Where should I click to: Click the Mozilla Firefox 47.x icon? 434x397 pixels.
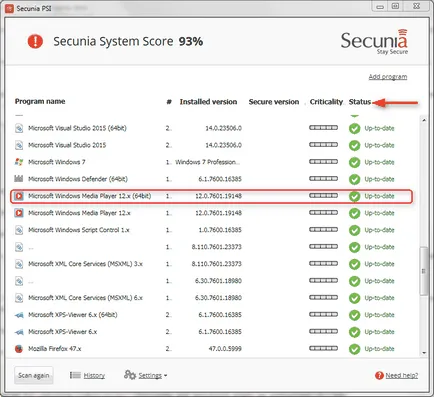[19, 349]
